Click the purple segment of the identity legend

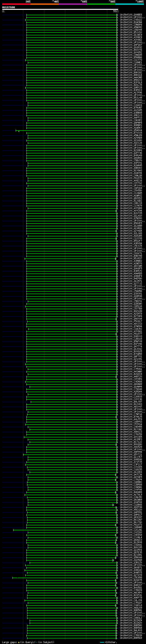(73, 4)
